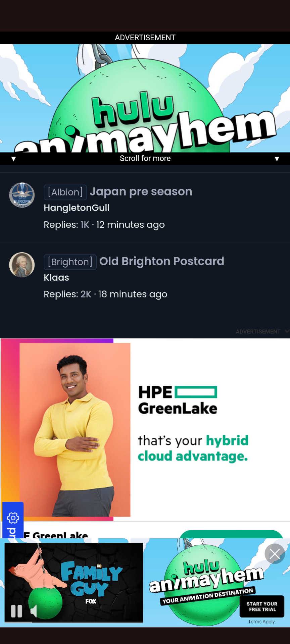This screenshot has width=290, height=644.
Task: Click the video ad progress bar
Action: pos(74,622)
